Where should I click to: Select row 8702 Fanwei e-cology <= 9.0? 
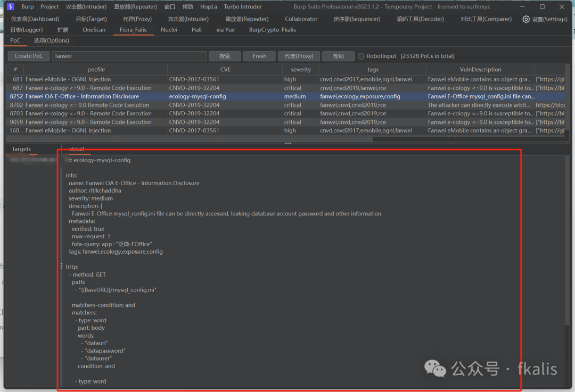285,105
